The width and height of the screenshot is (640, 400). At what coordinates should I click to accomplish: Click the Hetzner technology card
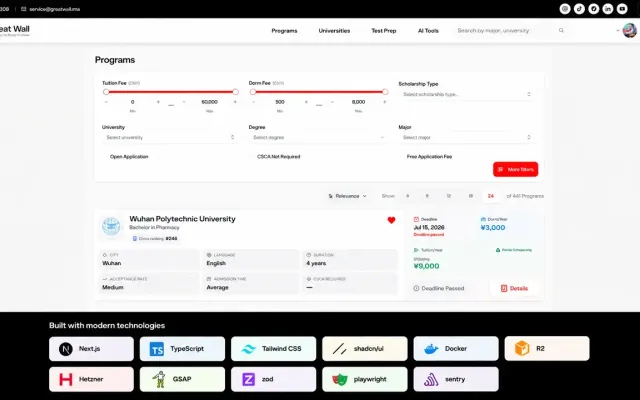[91, 379]
